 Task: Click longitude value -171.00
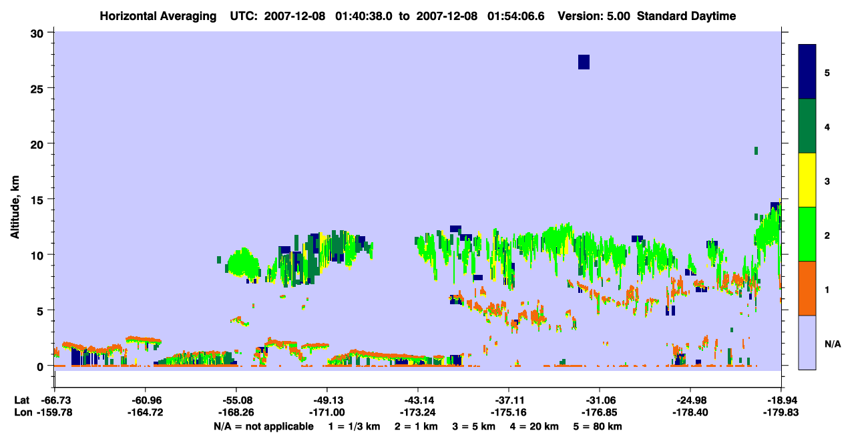pyautogui.click(x=327, y=413)
